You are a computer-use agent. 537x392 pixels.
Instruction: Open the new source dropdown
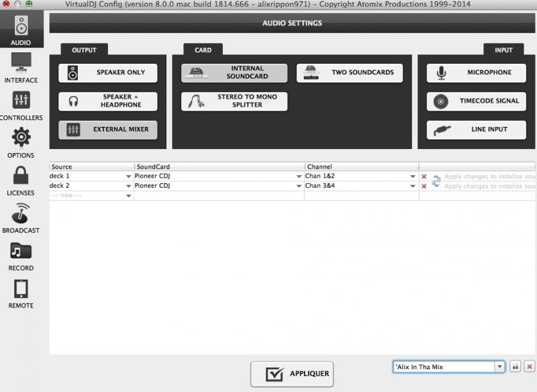128,196
